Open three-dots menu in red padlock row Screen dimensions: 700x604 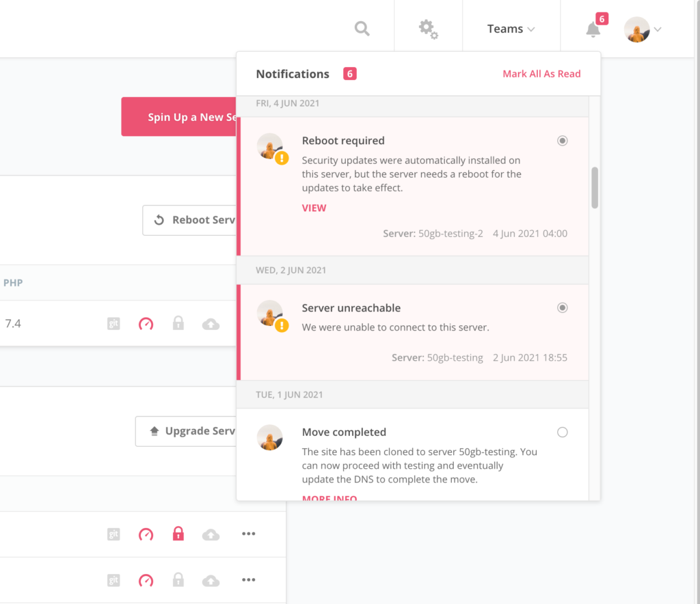249,534
